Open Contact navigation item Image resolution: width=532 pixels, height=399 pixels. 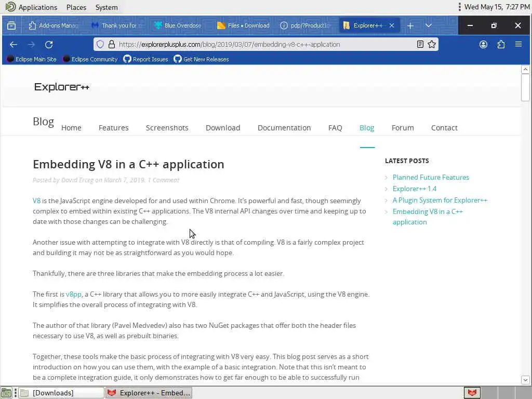point(444,128)
